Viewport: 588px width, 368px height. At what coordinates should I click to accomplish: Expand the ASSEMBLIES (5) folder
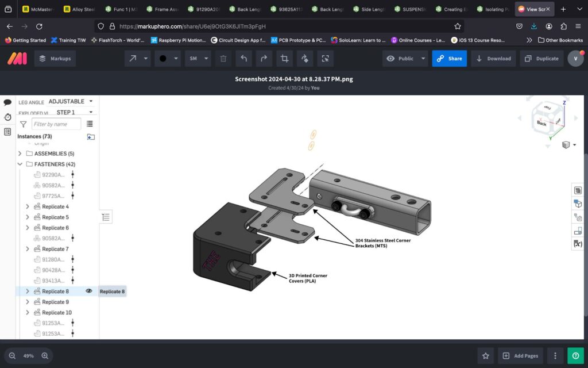(20, 154)
